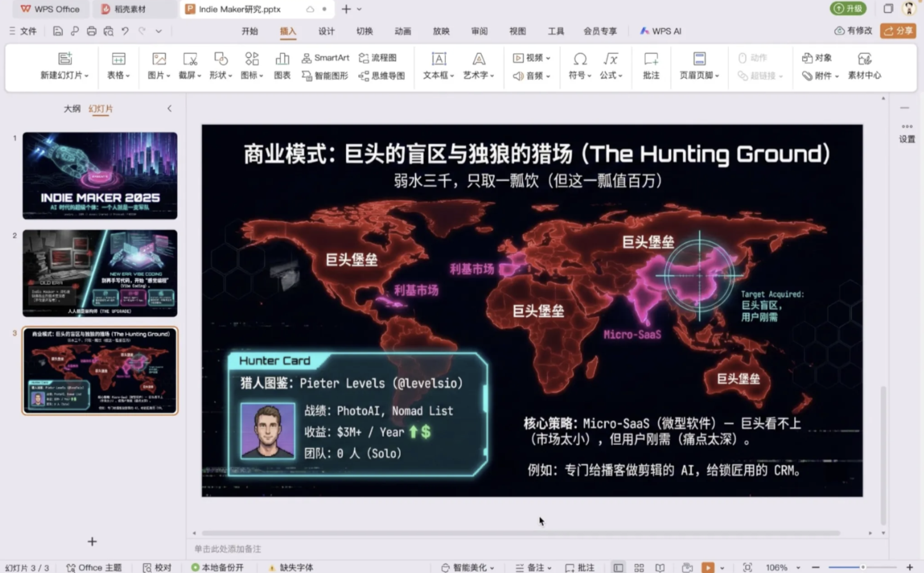The height and width of the screenshot is (573, 924).
Task: Switch to the Slide Show (放映) tab
Action: (x=441, y=31)
